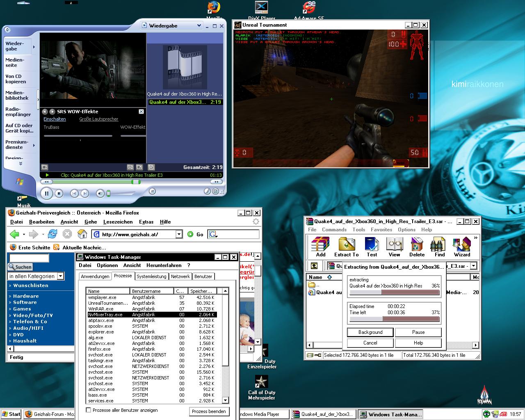The height and width of the screenshot is (420, 525).
Task: Click WinRAR Add icon
Action: [320, 247]
